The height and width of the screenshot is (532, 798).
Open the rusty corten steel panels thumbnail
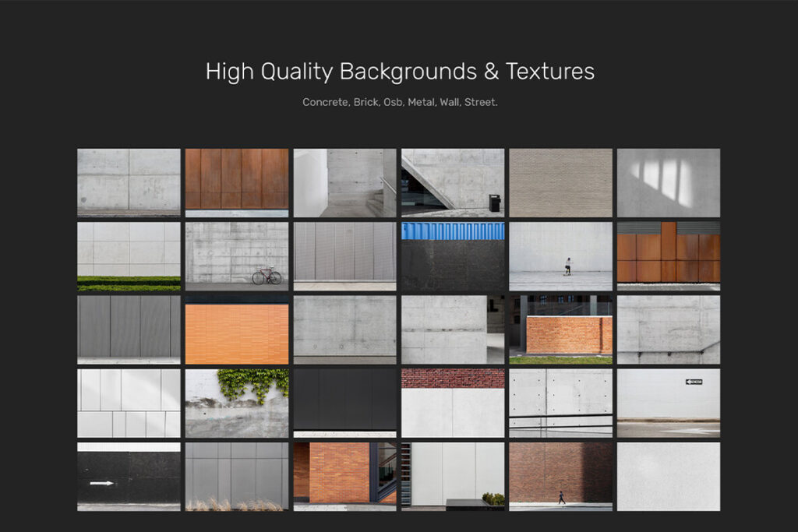click(x=236, y=182)
